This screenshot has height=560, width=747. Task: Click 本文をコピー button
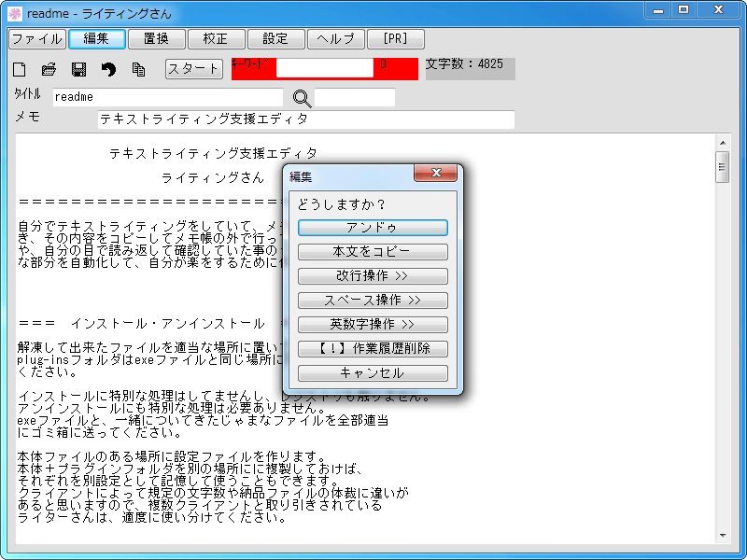[x=373, y=252]
